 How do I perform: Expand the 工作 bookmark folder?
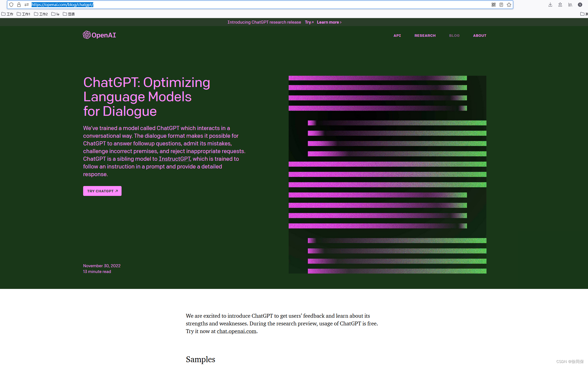tap(7, 14)
